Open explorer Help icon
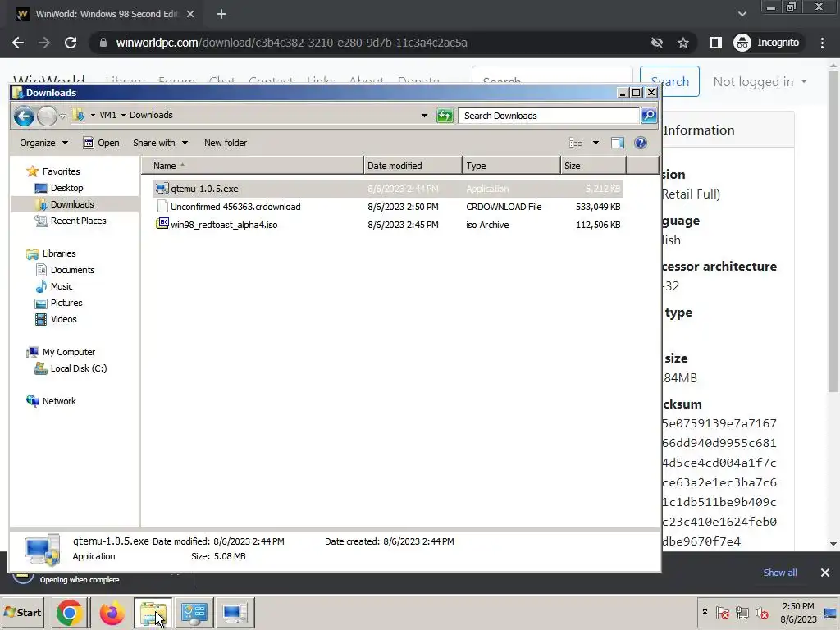The width and height of the screenshot is (840, 630). pyautogui.click(x=640, y=143)
